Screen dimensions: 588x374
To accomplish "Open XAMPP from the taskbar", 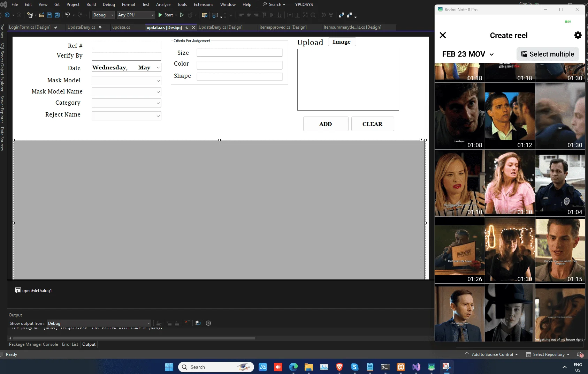I will point(401,367).
